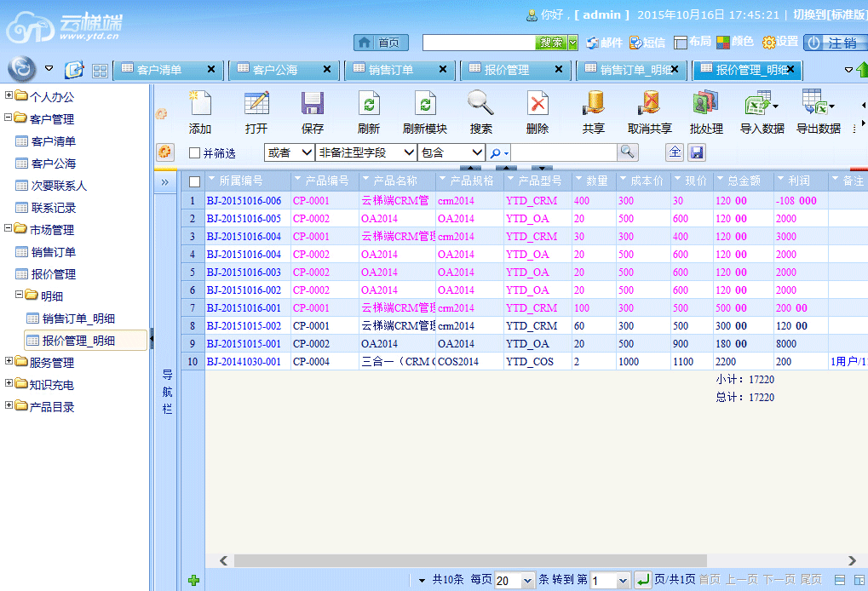This screenshot has height=591, width=868.
Task: Click the 注销 (Logout) button
Action: (835, 43)
